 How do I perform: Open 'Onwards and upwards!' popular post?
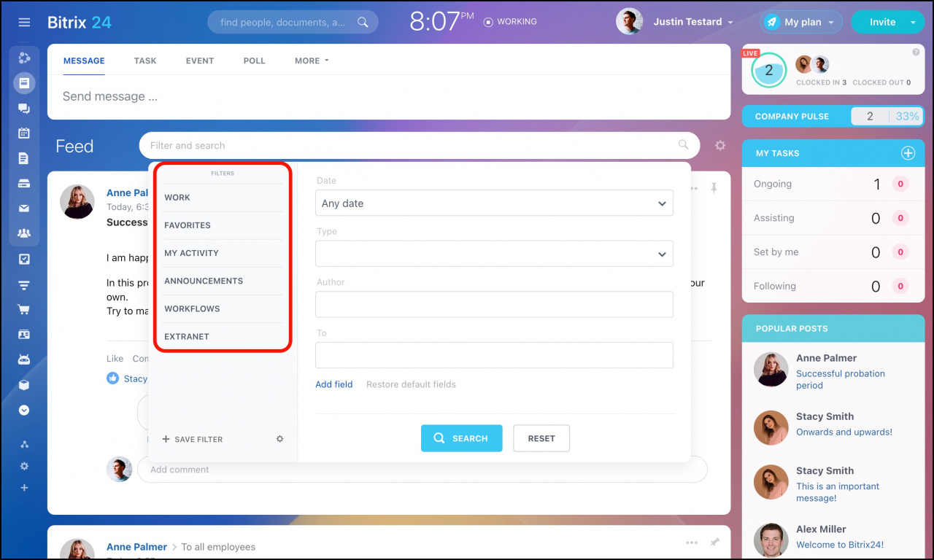click(x=844, y=432)
